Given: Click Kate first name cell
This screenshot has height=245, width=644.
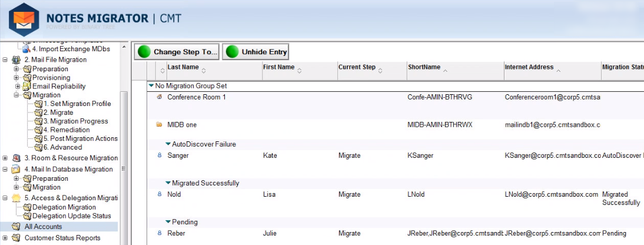Looking at the screenshot, I should coord(270,156).
